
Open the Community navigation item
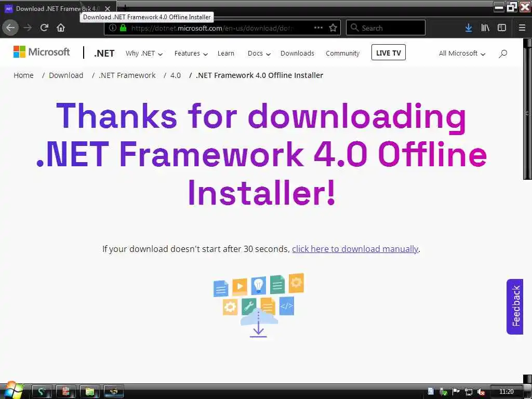click(x=343, y=54)
